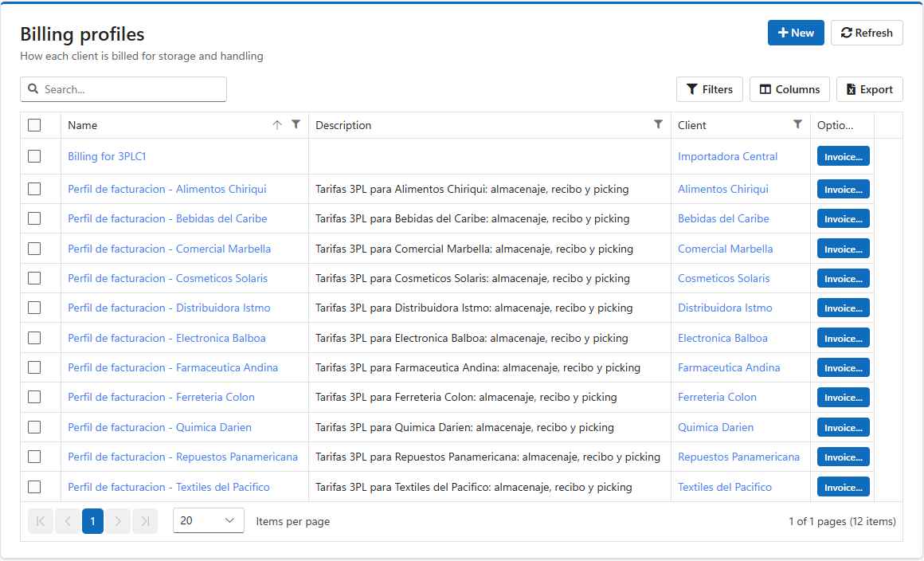Go to next page
The width and height of the screenshot is (924, 561).
[x=118, y=521]
